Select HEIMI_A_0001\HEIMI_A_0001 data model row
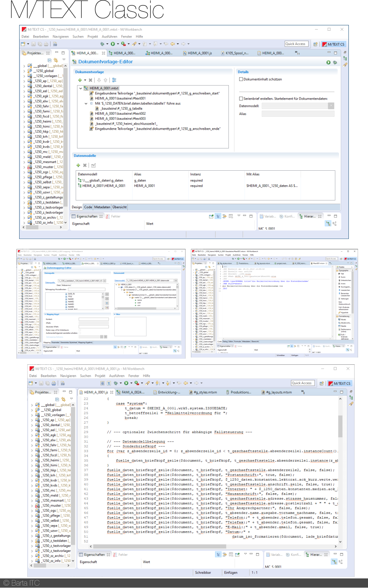 206,186
